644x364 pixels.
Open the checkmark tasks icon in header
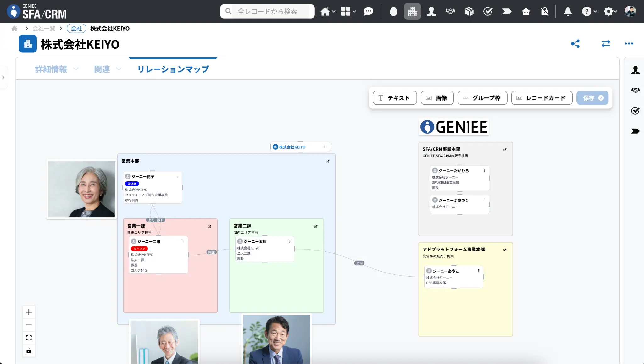point(488,12)
